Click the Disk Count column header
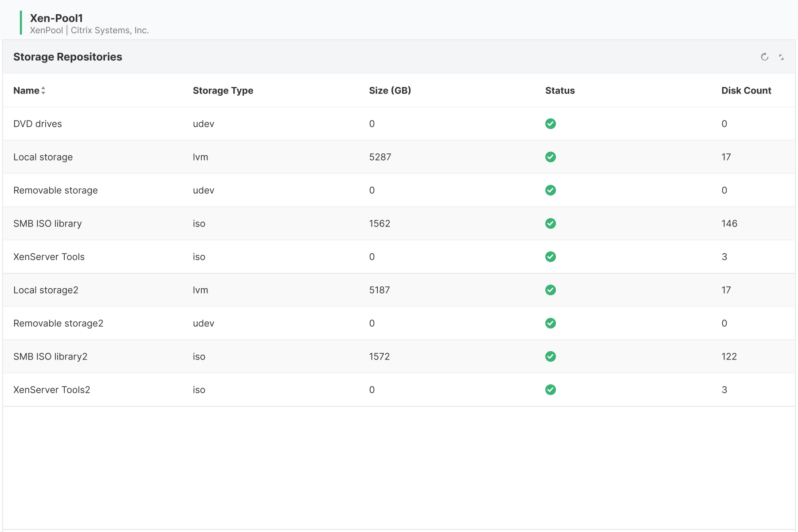798x532 pixels. click(x=746, y=90)
